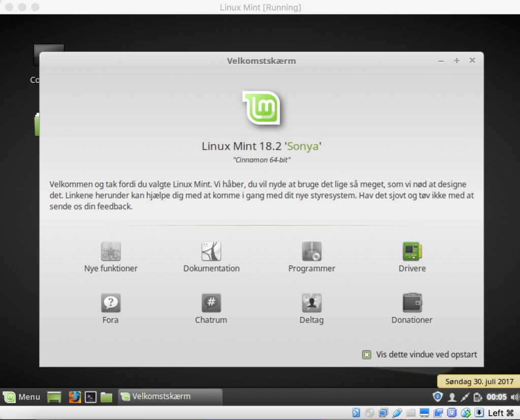The width and height of the screenshot is (520, 420).
Task: Open the Donationer wallet icon
Action: click(x=412, y=303)
